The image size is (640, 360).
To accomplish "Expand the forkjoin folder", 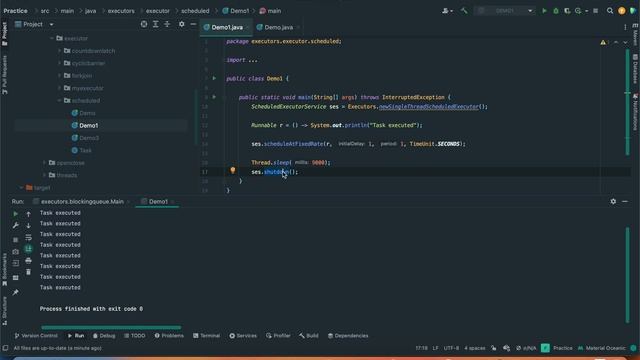I will click(60, 76).
